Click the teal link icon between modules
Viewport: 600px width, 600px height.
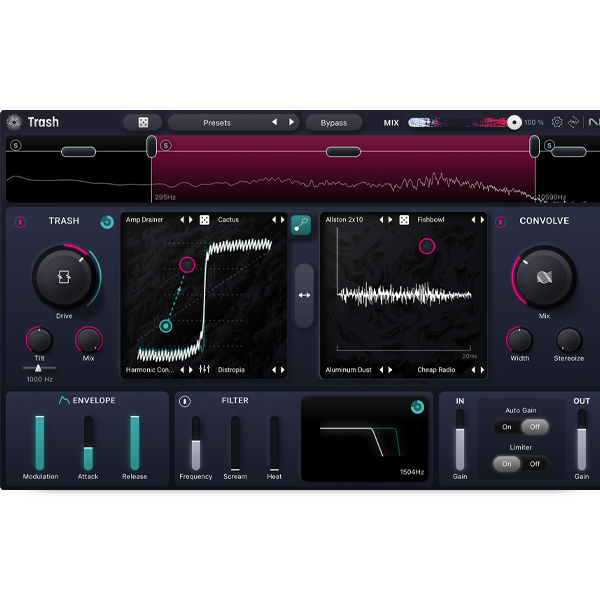point(301,226)
